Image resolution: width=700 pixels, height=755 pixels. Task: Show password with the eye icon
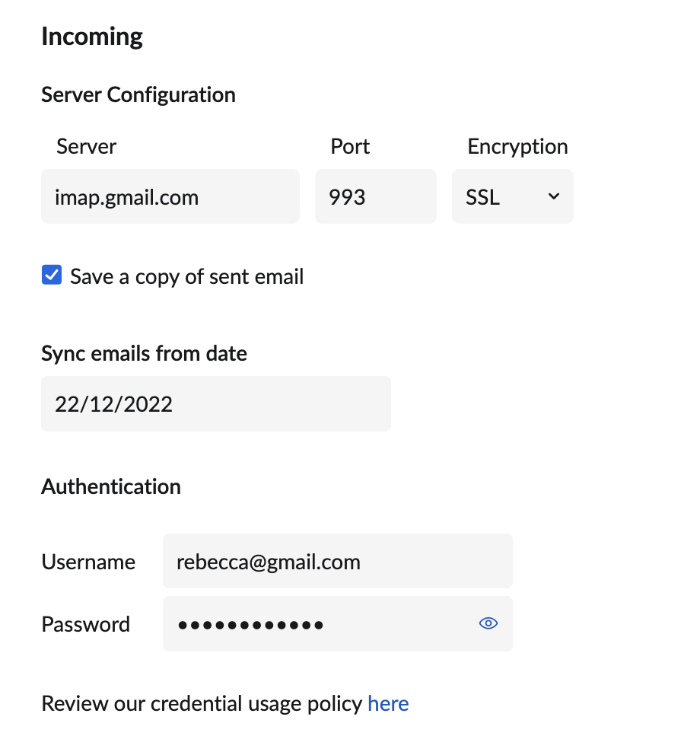pyautogui.click(x=488, y=624)
